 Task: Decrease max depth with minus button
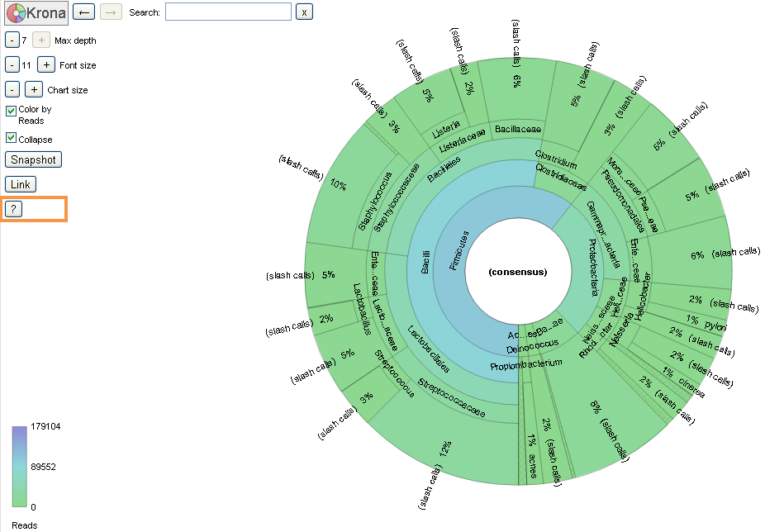[x=12, y=40]
